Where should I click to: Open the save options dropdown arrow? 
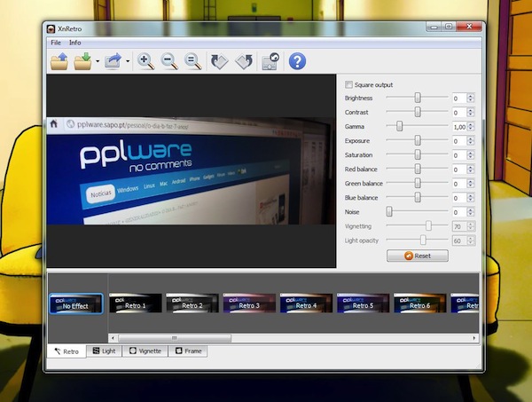pyautogui.click(x=98, y=61)
